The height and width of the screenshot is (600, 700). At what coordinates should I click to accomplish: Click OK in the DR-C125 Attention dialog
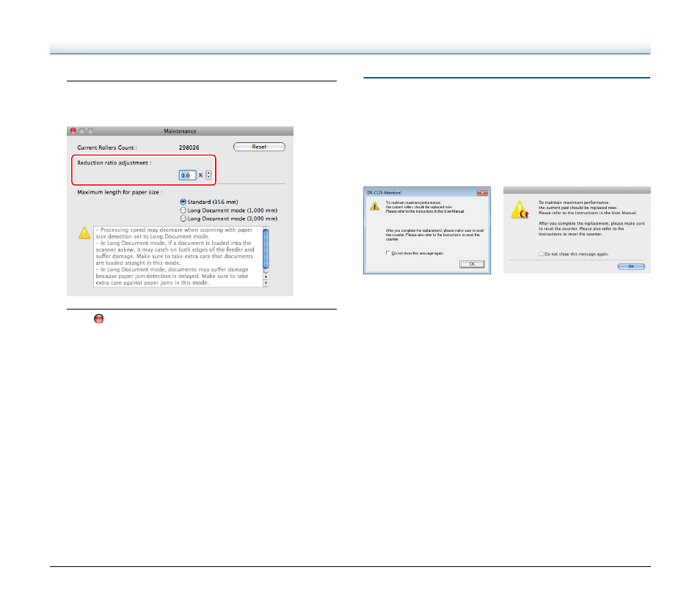click(x=472, y=264)
